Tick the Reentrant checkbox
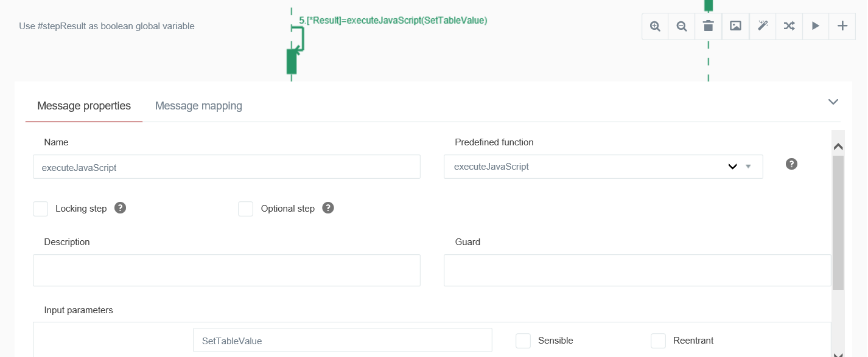Image resolution: width=868 pixels, height=357 pixels. tap(658, 341)
